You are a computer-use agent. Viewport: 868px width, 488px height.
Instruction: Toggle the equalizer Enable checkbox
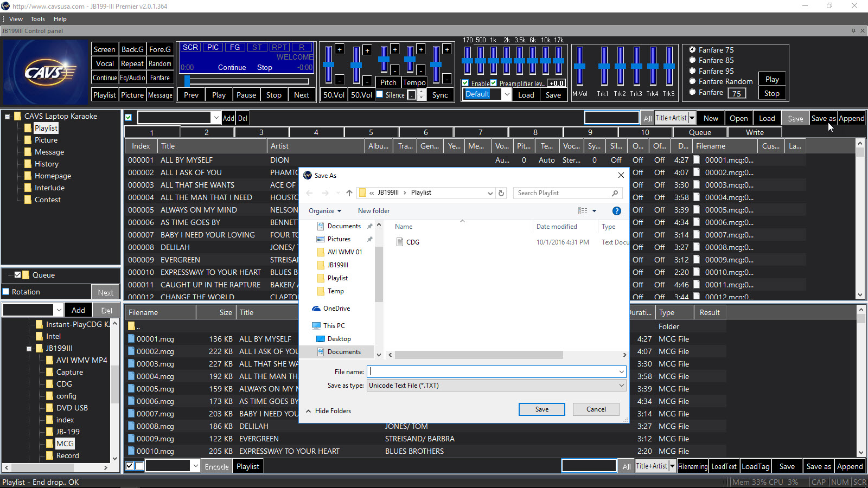coord(465,83)
